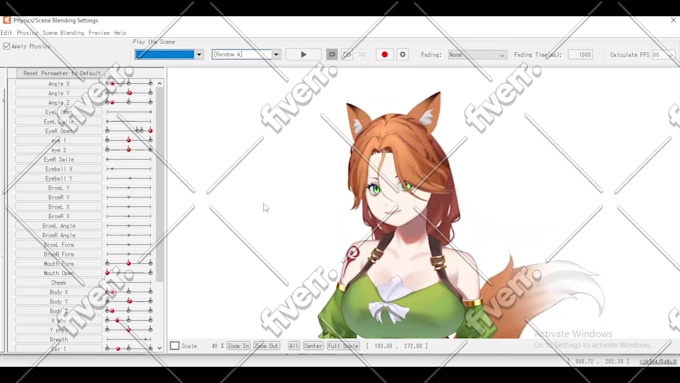
Task: Click the parameter list scrollbar thumb
Action: pyautogui.click(x=160, y=184)
